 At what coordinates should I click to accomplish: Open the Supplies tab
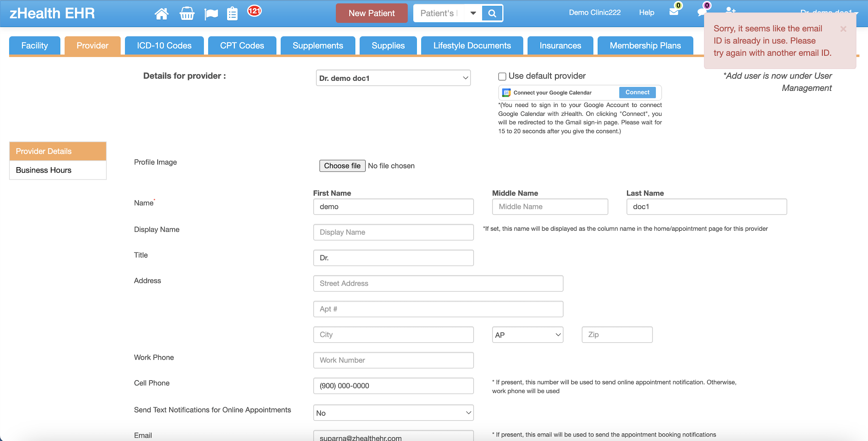[x=388, y=46]
